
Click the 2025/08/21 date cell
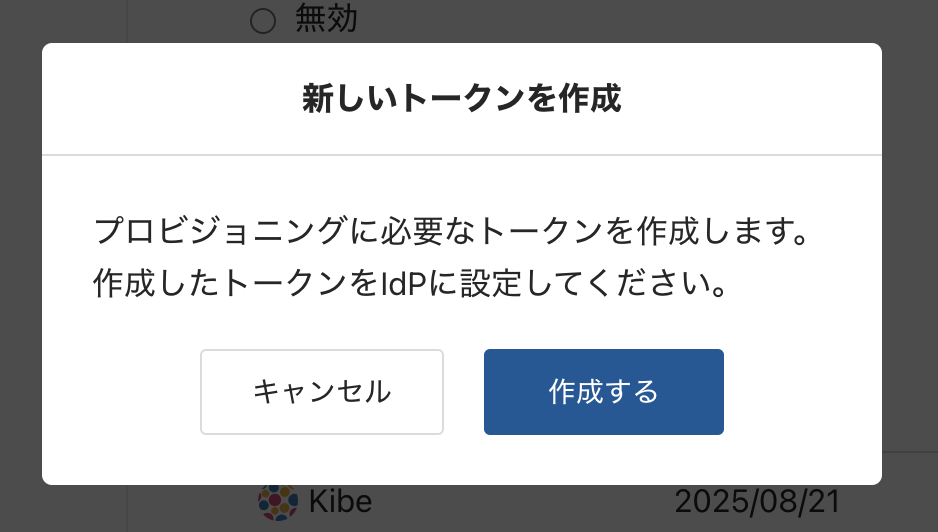pos(756,501)
